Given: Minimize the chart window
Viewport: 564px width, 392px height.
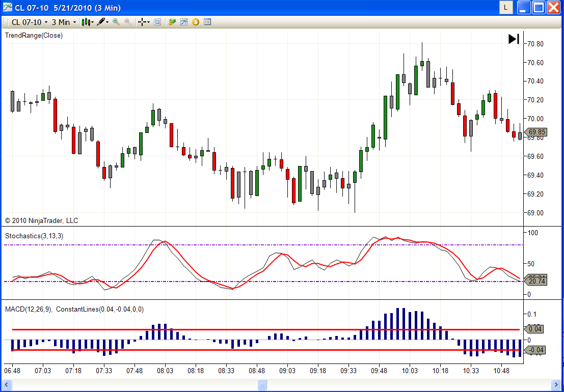Looking at the screenshot, I should click(524, 7).
